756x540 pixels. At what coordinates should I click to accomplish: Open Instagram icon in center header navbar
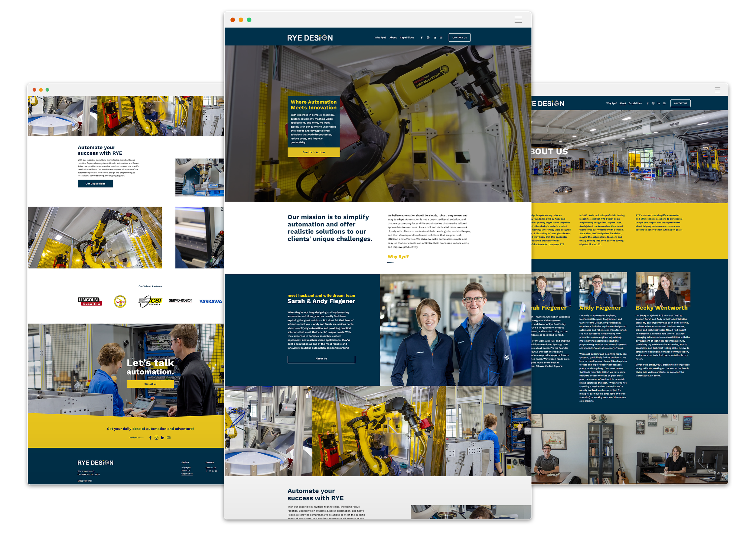coord(428,37)
